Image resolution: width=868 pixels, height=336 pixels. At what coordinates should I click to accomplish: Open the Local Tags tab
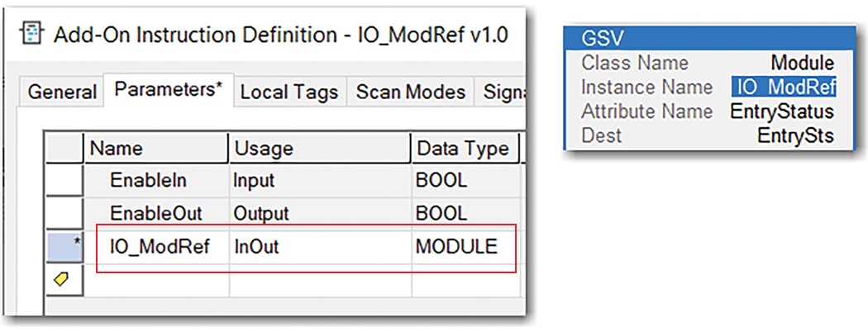[289, 92]
